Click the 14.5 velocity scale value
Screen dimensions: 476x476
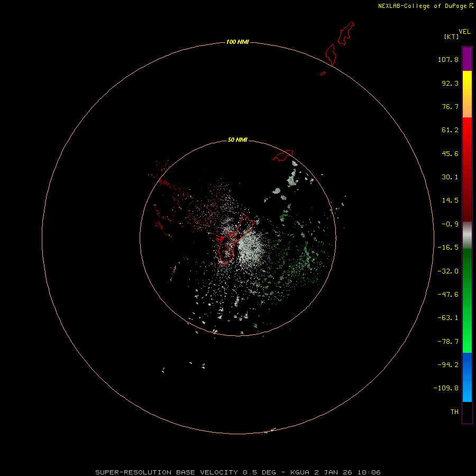click(450, 200)
